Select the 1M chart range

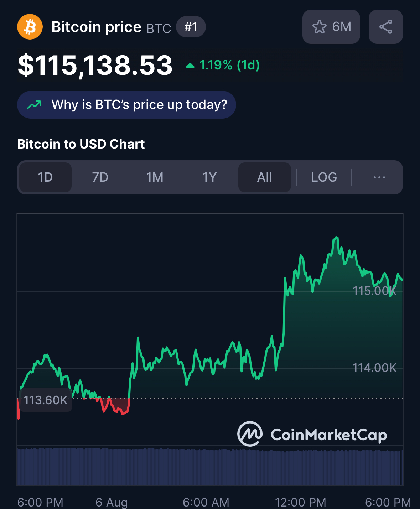point(155,177)
